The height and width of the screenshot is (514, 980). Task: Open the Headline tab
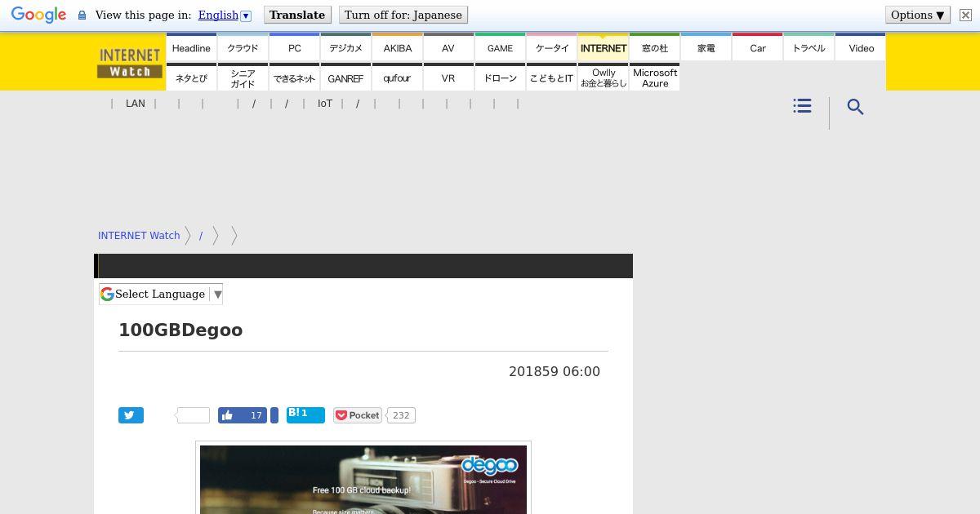pos(191,47)
